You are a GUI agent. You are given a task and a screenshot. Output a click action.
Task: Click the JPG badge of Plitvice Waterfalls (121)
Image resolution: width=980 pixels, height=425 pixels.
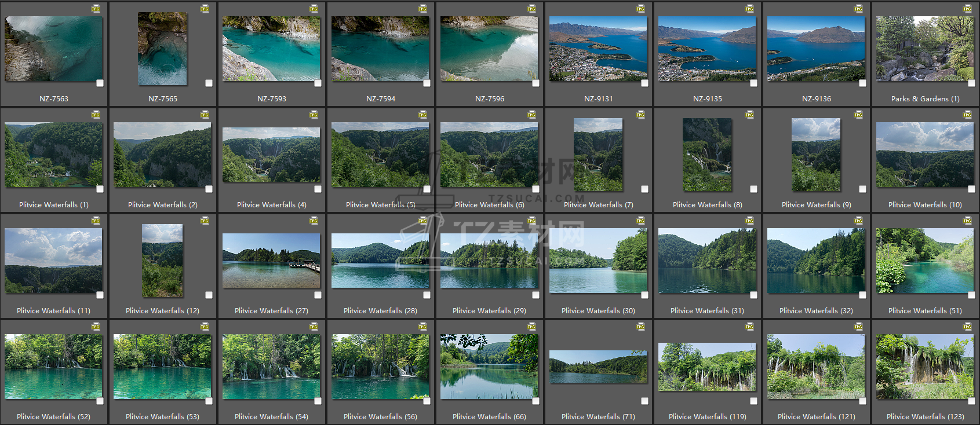pos(858,327)
